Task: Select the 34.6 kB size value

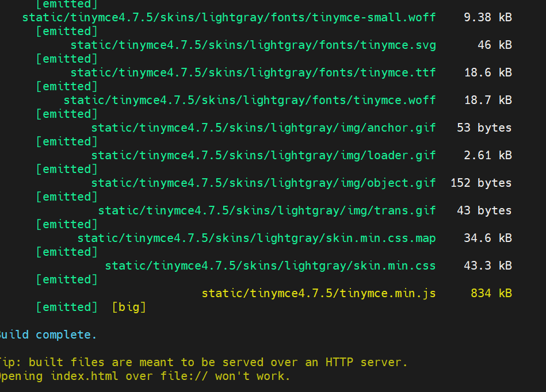Action: click(x=488, y=239)
